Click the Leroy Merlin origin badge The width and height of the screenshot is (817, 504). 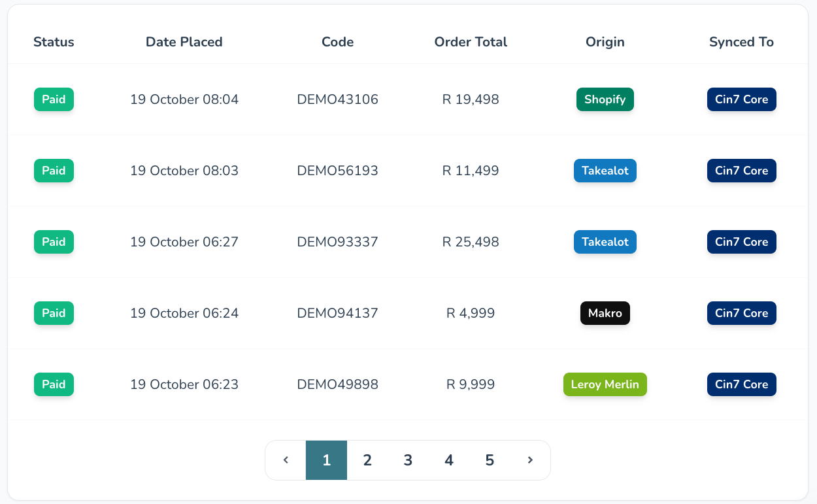605,384
